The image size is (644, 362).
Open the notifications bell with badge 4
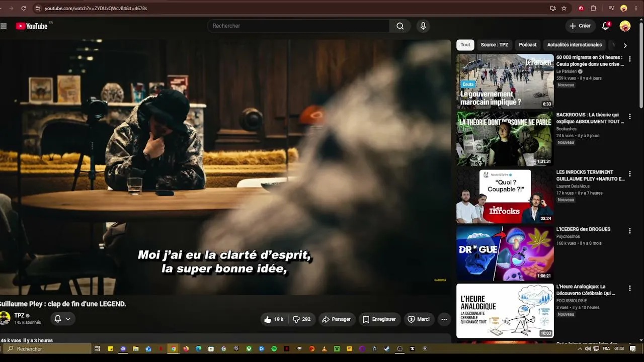tap(606, 26)
